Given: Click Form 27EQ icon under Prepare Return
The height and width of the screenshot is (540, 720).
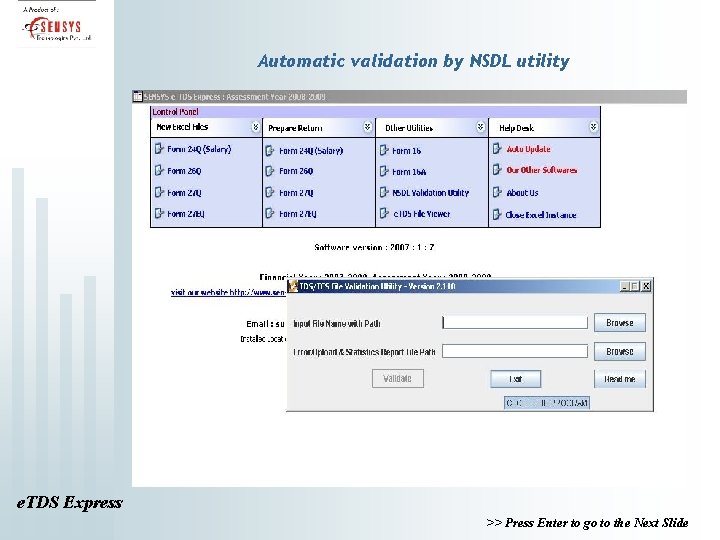Looking at the screenshot, I should (x=270, y=214).
